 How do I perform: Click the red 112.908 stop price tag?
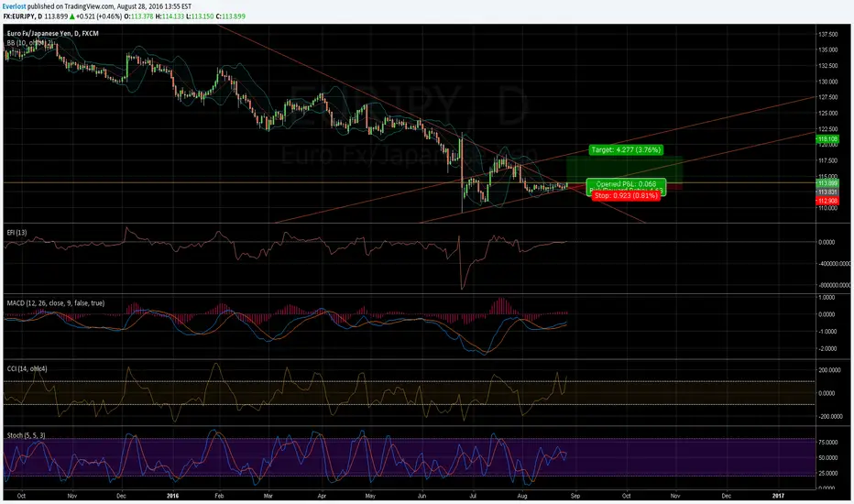[827, 201]
